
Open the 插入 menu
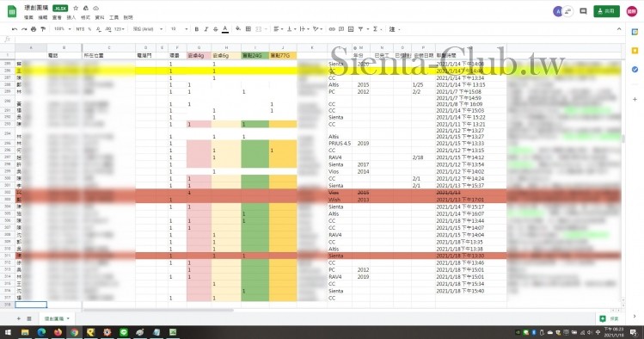71,18
